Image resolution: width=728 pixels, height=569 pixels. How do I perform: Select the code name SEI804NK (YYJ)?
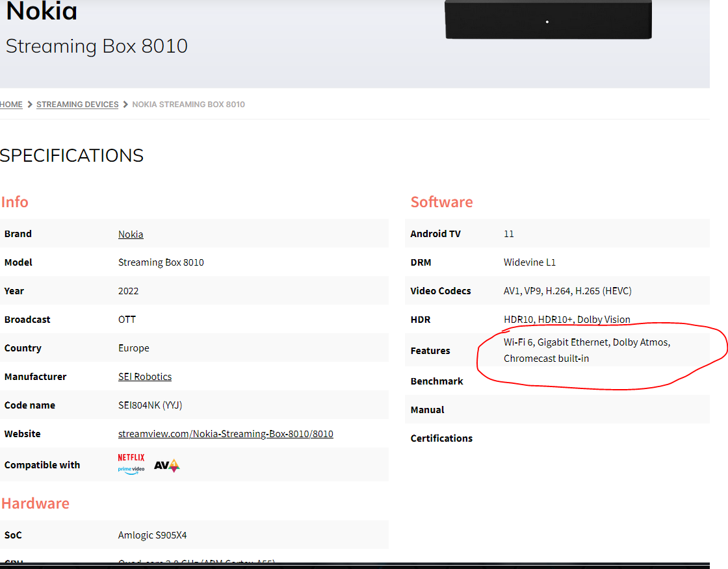point(150,405)
